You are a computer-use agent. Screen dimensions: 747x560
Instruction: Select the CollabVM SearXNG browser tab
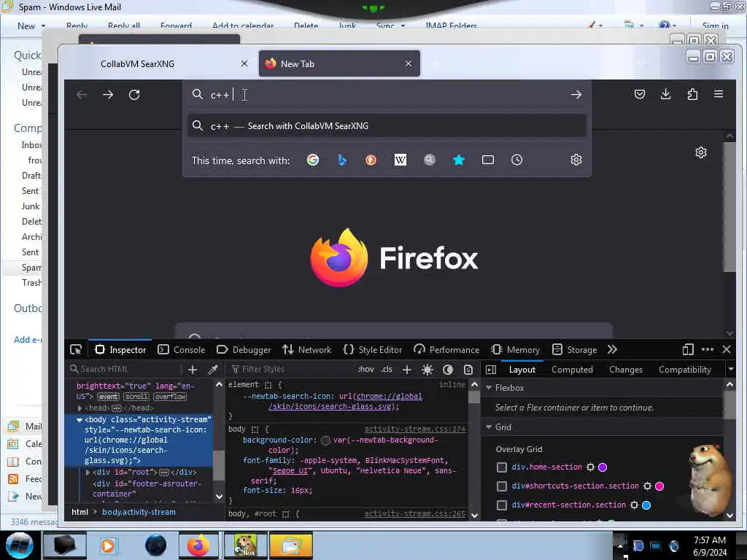click(x=137, y=64)
